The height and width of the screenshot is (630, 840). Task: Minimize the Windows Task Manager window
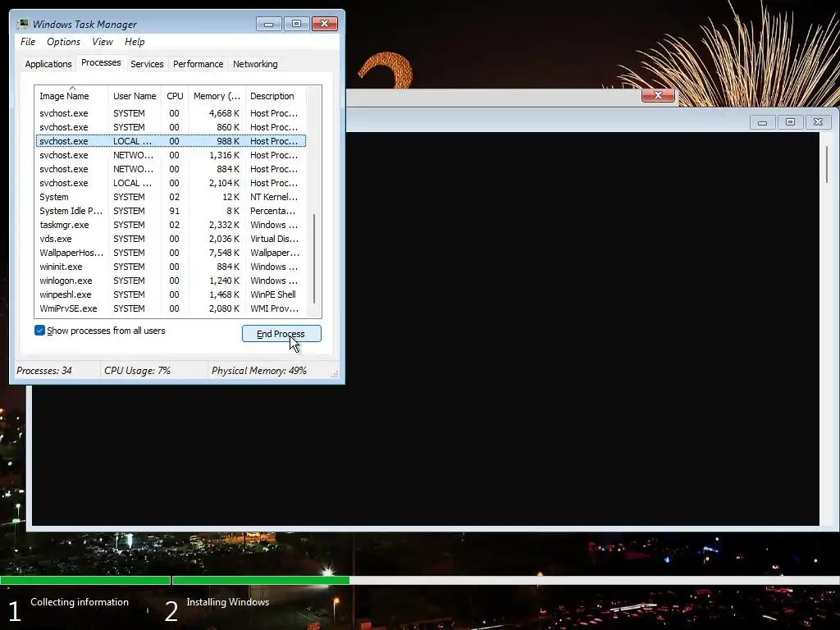(269, 24)
